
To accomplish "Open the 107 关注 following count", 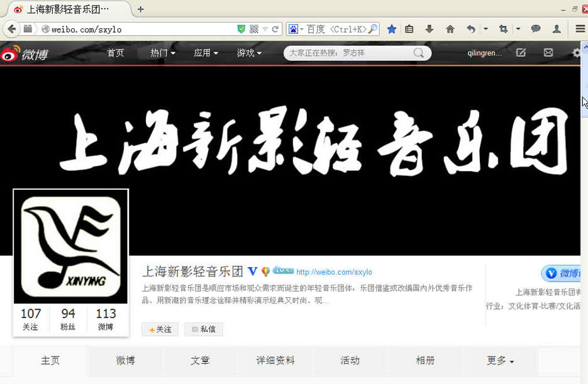I will pos(31,319).
